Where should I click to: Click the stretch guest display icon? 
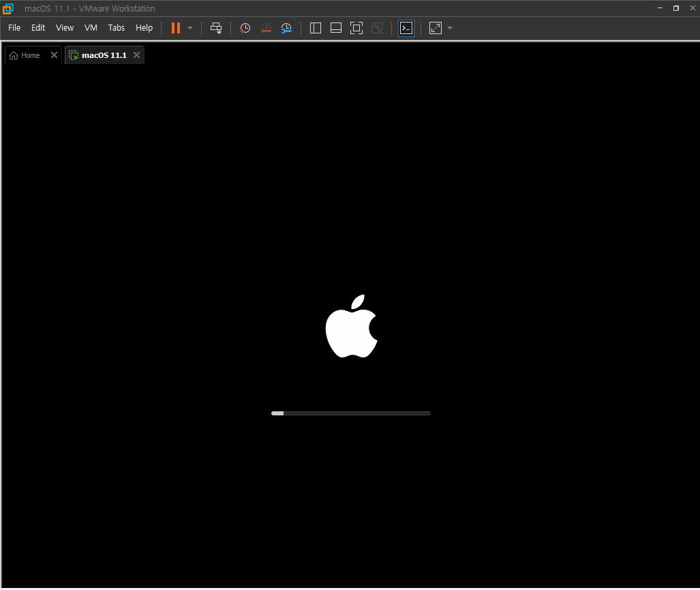point(436,28)
